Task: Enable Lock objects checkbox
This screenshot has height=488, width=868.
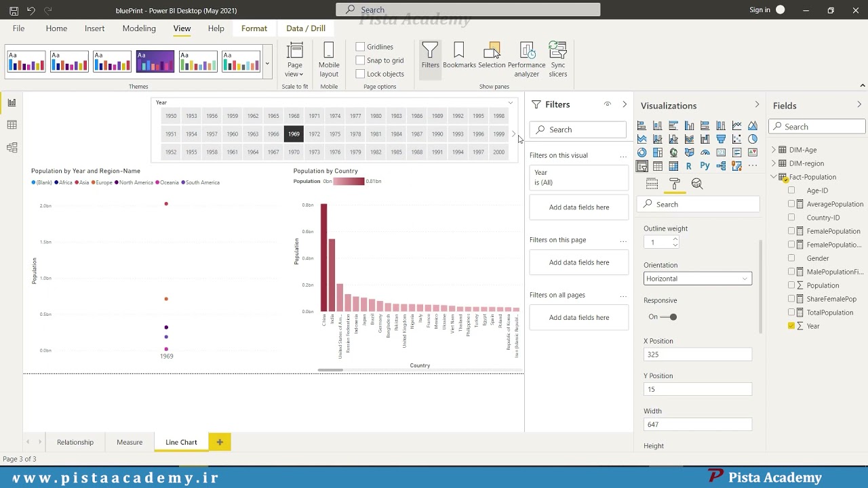Action: click(x=360, y=74)
